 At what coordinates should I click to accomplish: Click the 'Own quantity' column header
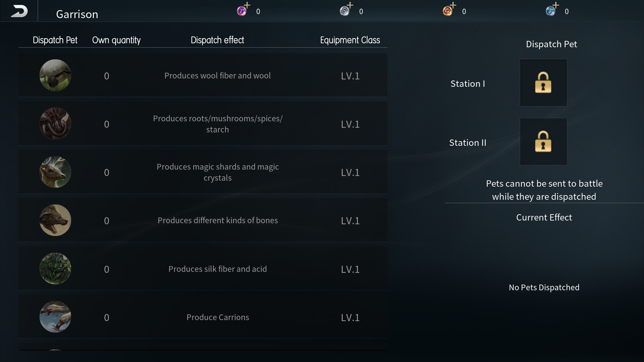pos(116,40)
